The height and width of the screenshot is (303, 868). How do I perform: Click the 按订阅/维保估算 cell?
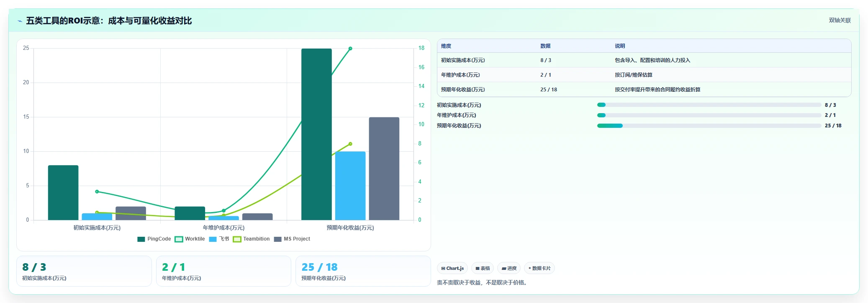click(x=634, y=75)
